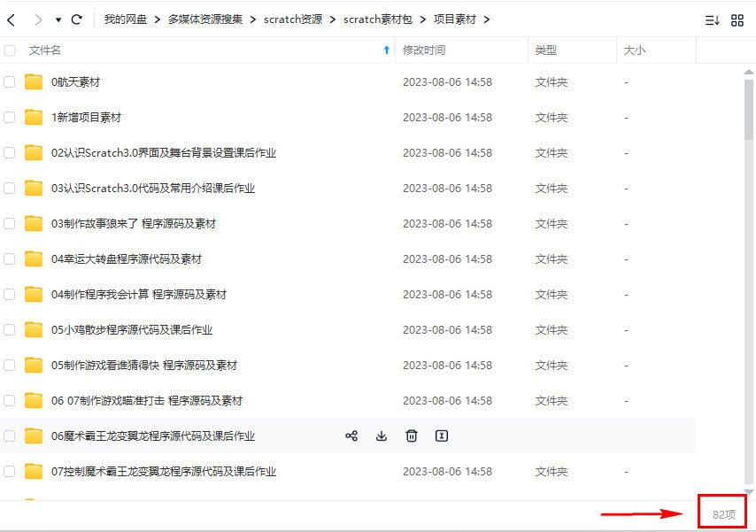Click the refresh icon
The width and height of the screenshot is (756, 532).
[77, 19]
